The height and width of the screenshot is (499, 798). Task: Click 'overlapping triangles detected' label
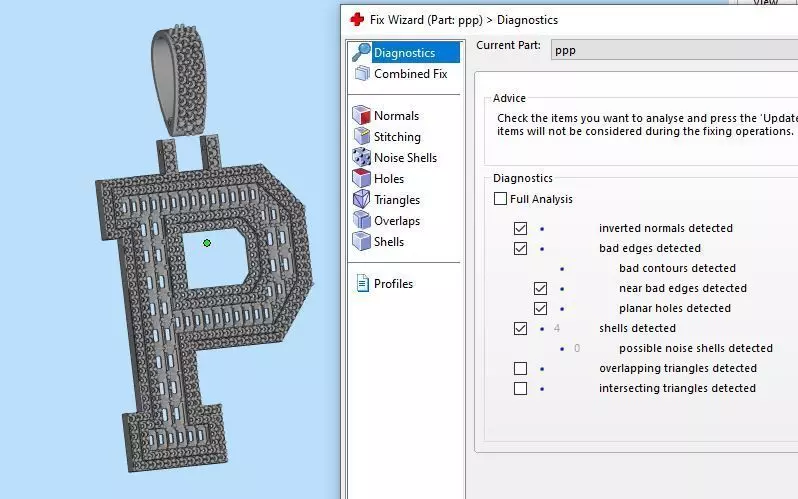pos(678,368)
